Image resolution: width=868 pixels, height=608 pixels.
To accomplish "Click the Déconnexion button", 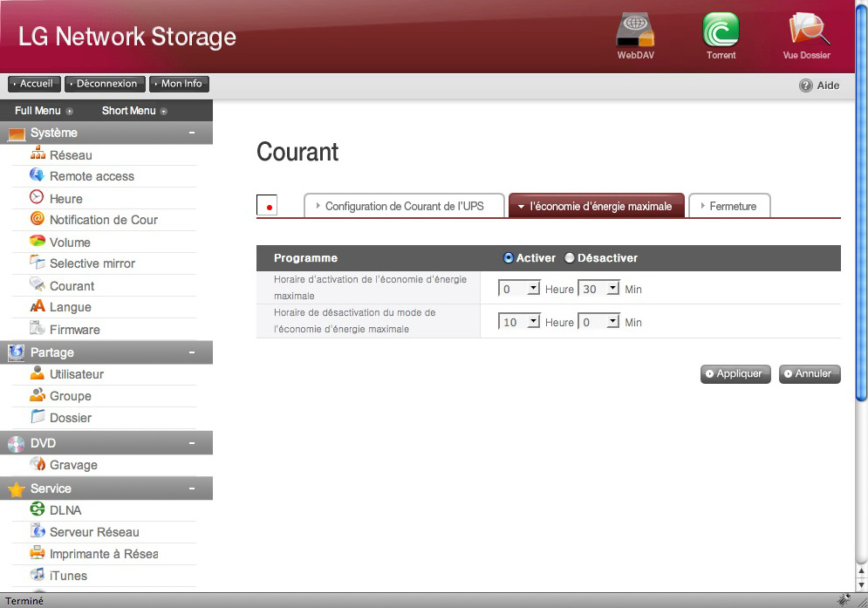I will point(104,84).
